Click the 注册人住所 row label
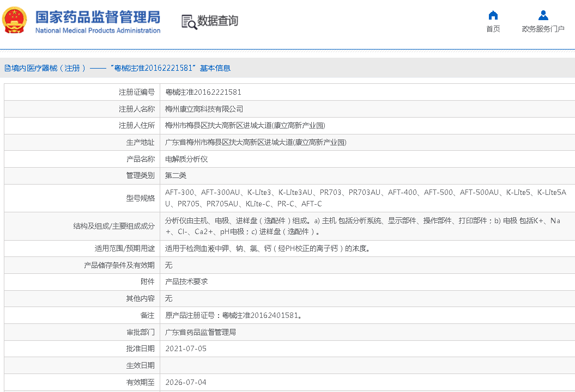575x392 pixels. [137, 126]
